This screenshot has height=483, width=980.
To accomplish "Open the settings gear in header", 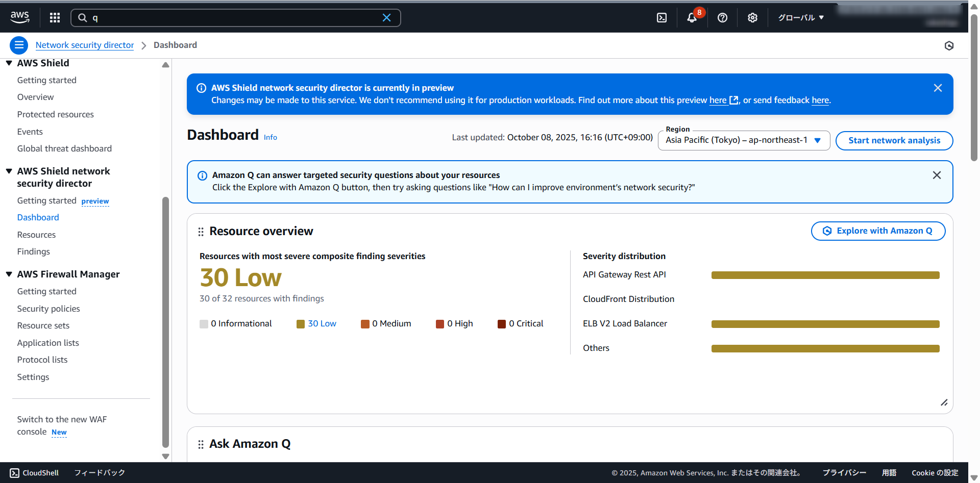I will click(752, 18).
